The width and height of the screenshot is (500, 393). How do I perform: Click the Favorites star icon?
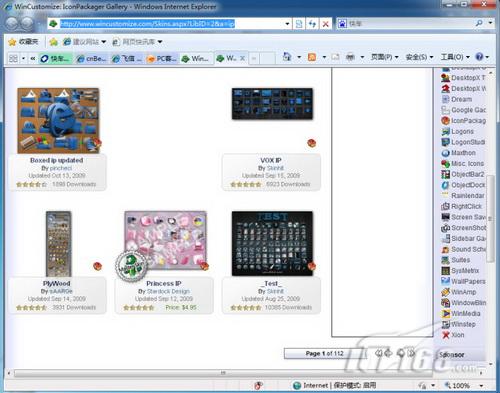click(x=13, y=42)
